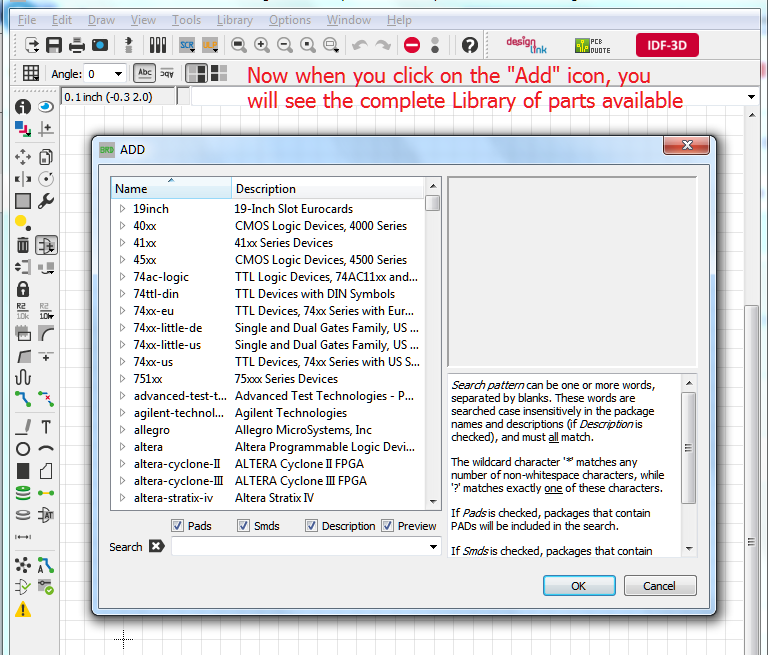Click the red IDF-3D button
Screen dimensions: 768x655
[667, 45]
